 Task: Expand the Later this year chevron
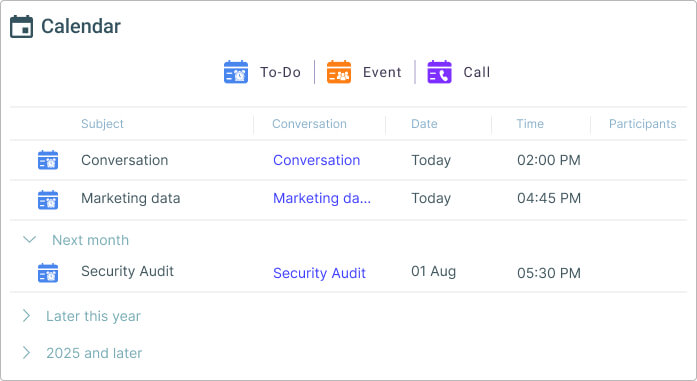(x=27, y=316)
